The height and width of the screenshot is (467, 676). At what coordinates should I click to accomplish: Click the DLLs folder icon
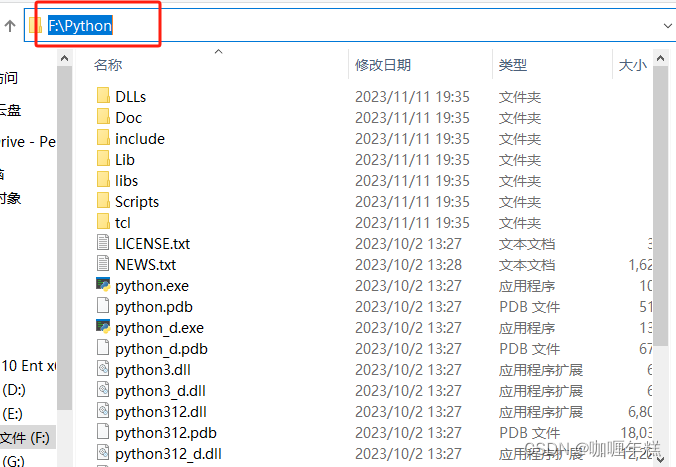click(x=103, y=95)
